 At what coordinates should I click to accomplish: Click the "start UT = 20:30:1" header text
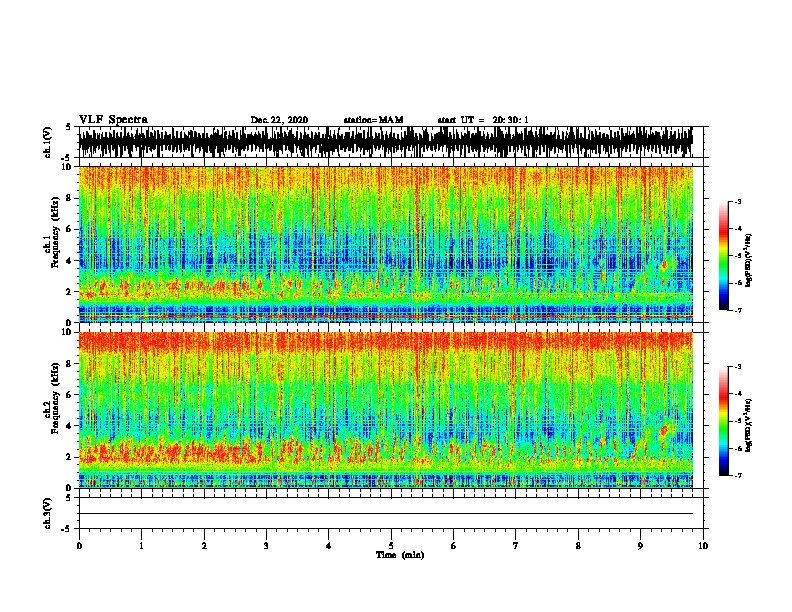coord(483,120)
